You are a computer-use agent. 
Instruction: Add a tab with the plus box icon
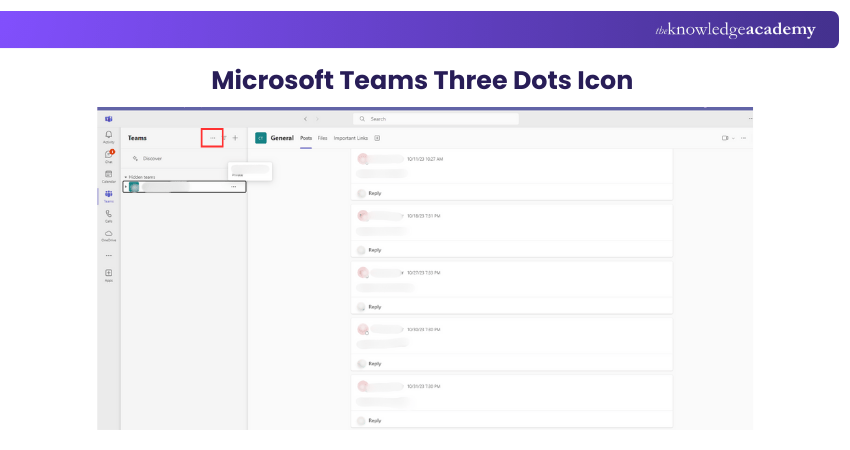[377, 138]
